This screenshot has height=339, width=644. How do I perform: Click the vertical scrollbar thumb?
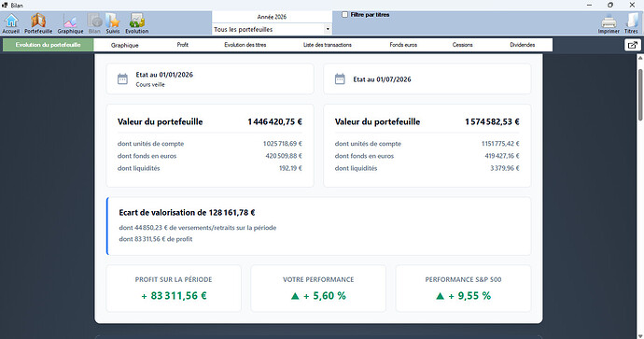pos(640,94)
